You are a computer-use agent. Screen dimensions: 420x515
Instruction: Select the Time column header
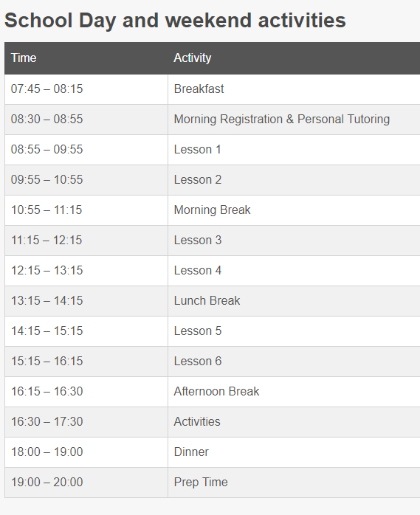pyautogui.click(x=86, y=58)
